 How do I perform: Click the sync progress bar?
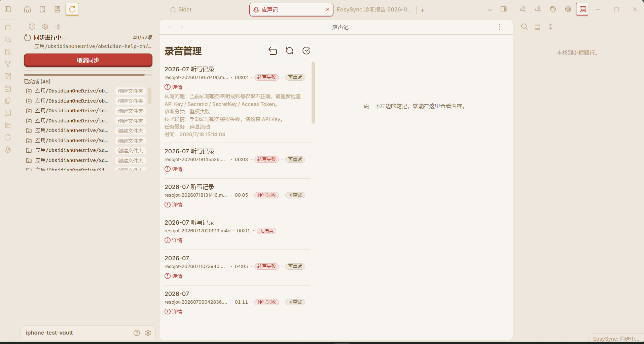[88, 75]
